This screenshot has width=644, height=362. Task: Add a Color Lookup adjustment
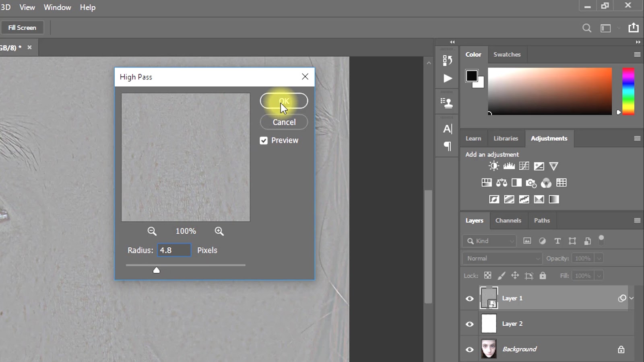[x=561, y=183]
